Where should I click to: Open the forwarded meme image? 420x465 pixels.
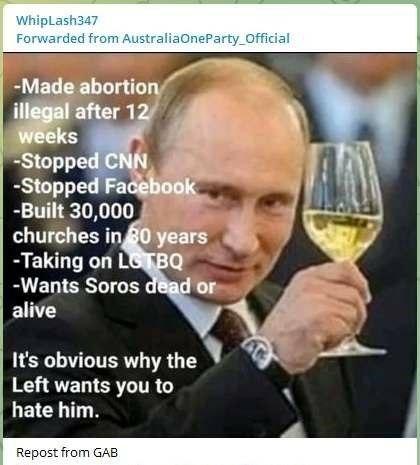[x=210, y=245]
